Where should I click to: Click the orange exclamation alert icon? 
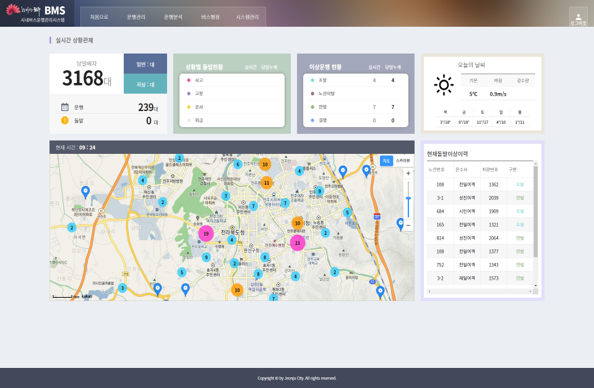click(x=65, y=120)
